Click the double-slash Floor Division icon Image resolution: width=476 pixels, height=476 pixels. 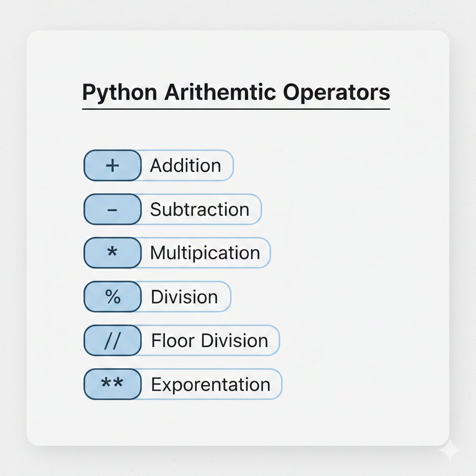[113, 340]
